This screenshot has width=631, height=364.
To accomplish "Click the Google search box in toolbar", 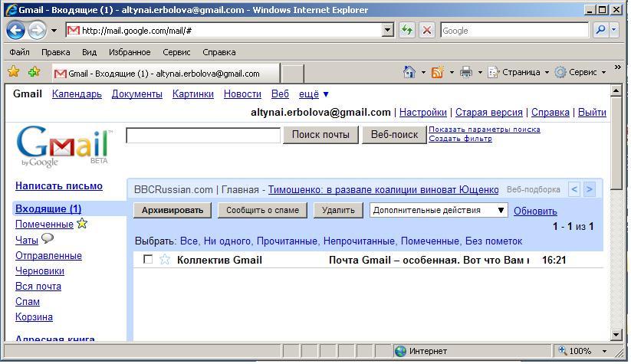I will [x=514, y=31].
